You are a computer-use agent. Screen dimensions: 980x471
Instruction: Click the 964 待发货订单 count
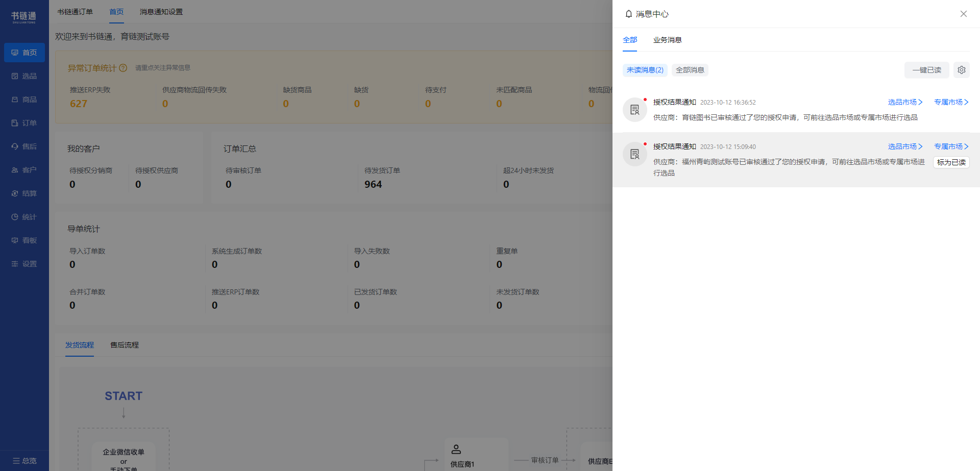[x=373, y=184]
